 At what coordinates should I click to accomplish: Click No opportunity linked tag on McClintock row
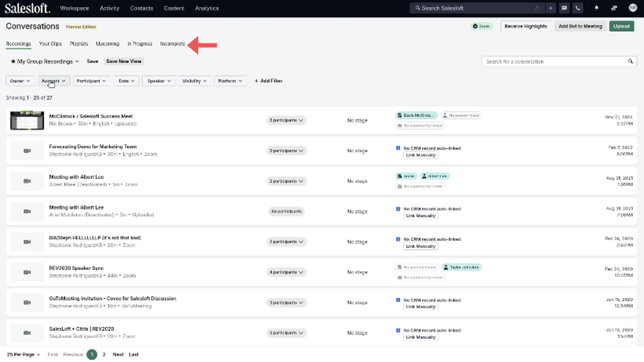(420, 126)
